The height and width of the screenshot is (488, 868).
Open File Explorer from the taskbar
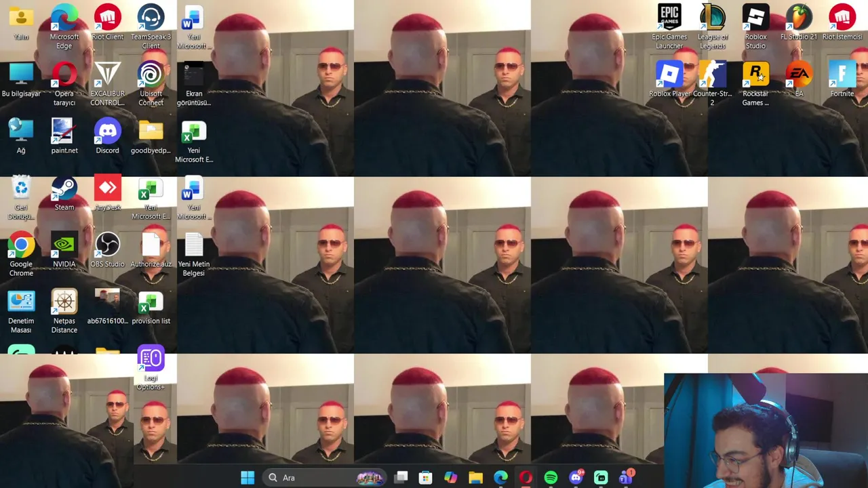475,478
